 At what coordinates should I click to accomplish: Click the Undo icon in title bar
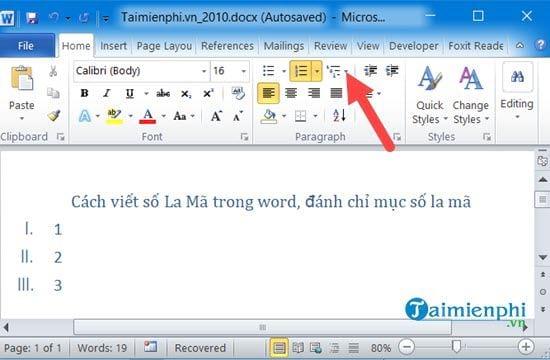pyautogui.click(x=54, y=18)
